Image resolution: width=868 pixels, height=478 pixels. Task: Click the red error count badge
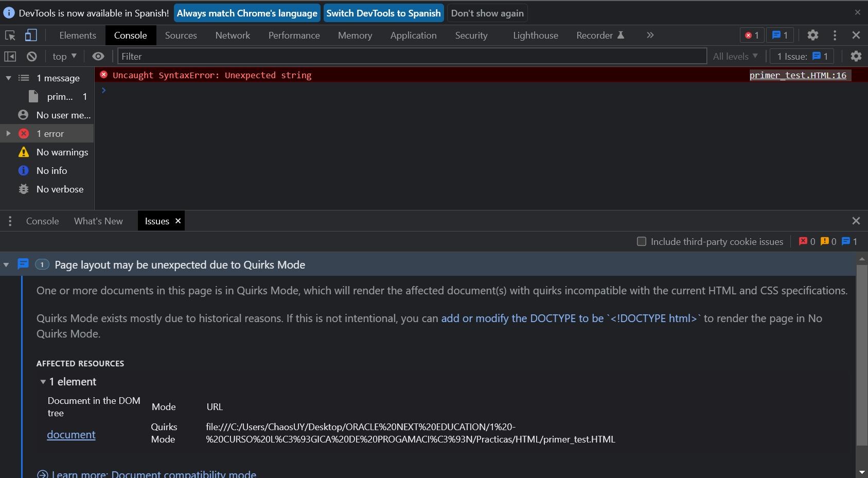coord(752,35)
